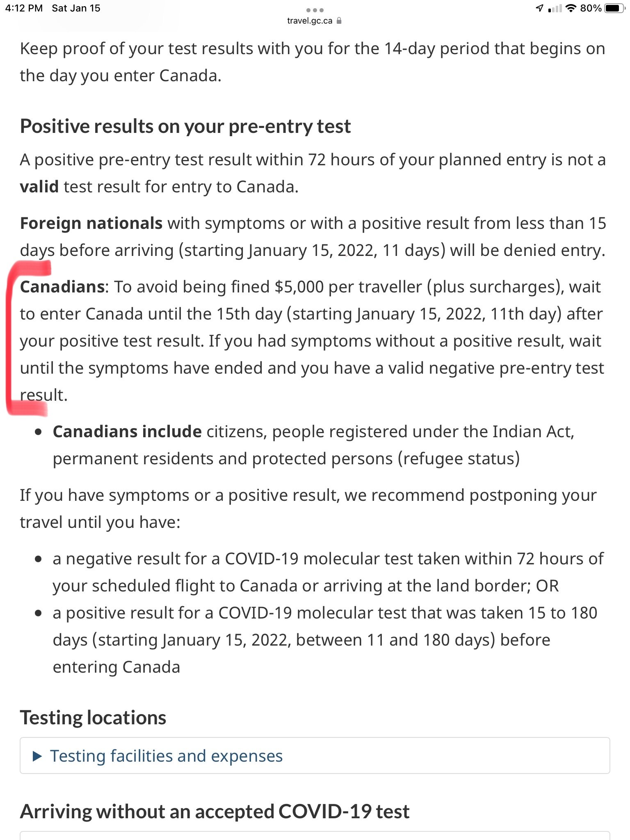Image resolution: width=630 pixels, height=840 pixels.
Task: Tap the 80% battery percentage
Action: [x=591, y=8]
